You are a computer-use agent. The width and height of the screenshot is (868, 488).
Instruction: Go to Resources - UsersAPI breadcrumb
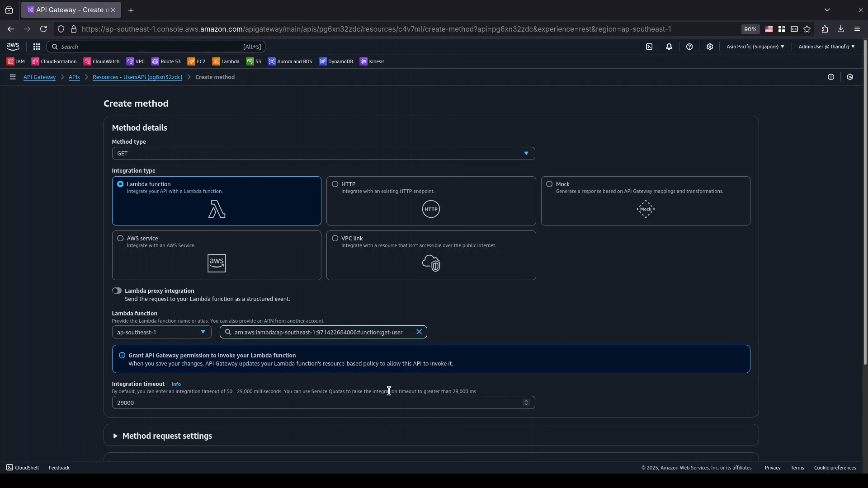coord(137,77)
